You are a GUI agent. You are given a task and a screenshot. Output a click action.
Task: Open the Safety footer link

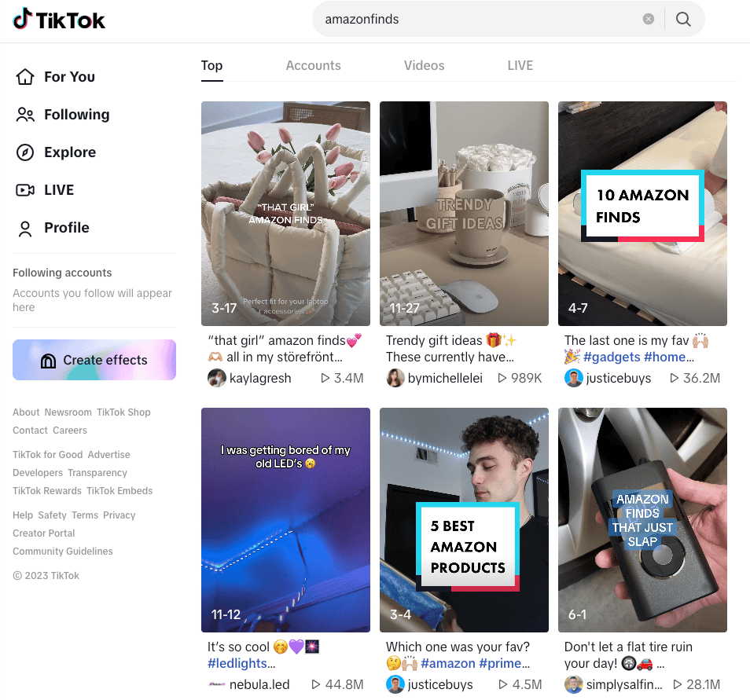[x=52, y=515]
